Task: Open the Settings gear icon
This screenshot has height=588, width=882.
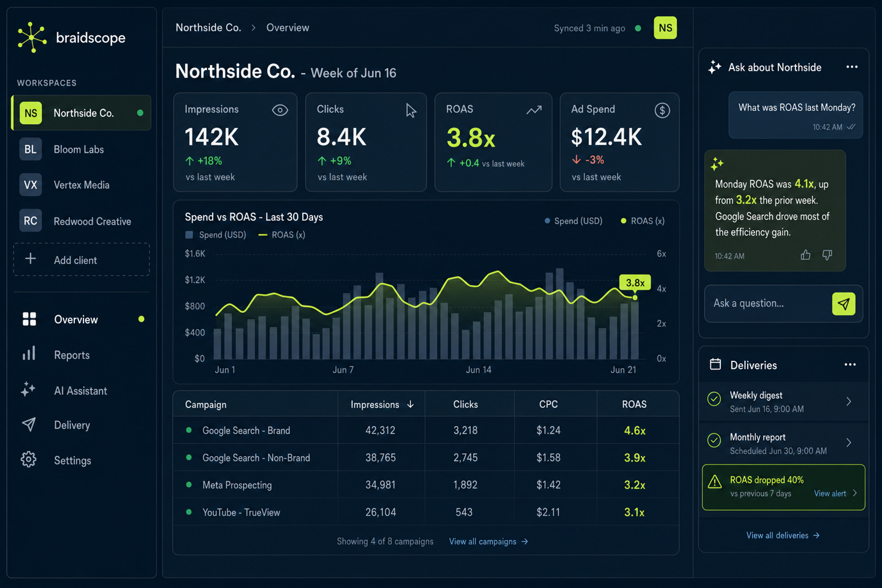Action: click(x=29, y=460)
